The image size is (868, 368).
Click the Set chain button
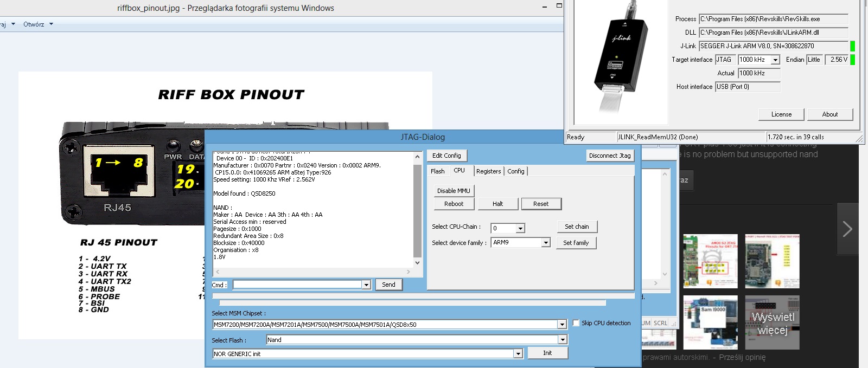click(577, 227)
